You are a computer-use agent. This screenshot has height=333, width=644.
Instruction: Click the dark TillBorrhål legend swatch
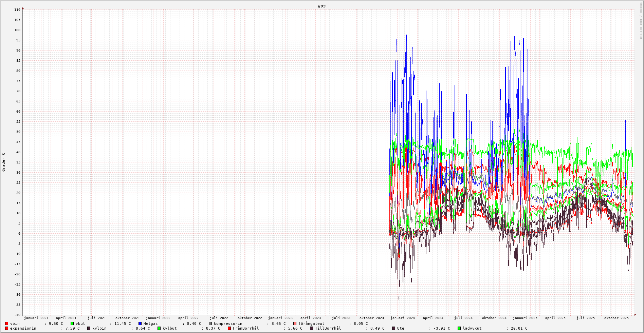[x=311, y=328]
